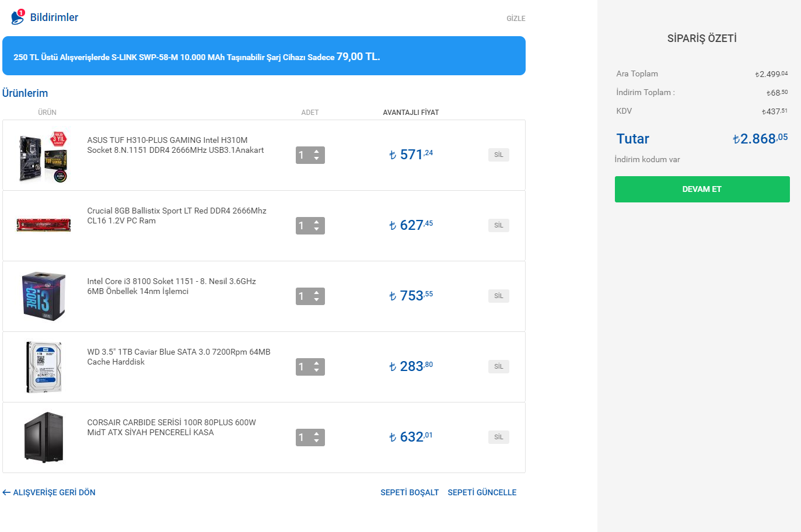Decrease quantity of Crucial Ballistix RAM
The width and height of the screenshot is (801, 532).
(x=317, y=229)
